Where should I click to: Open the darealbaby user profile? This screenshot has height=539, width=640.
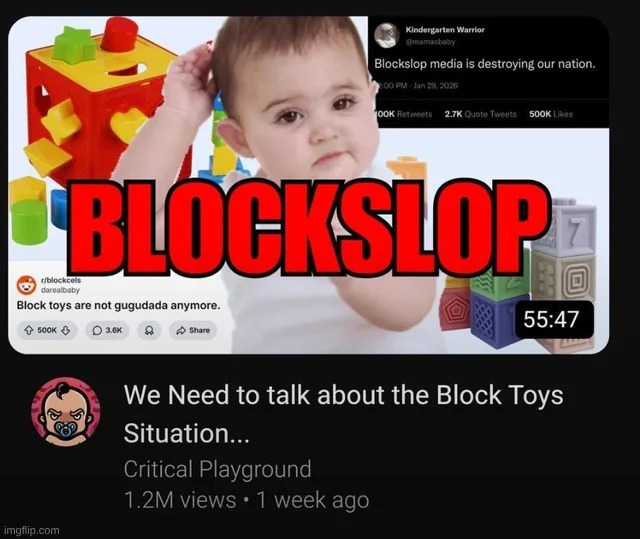60,290
